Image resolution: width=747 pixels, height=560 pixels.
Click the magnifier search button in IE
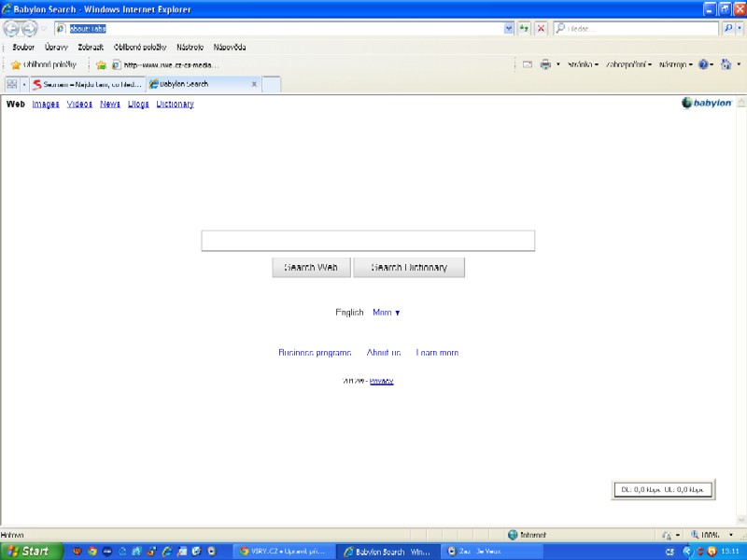728,29
